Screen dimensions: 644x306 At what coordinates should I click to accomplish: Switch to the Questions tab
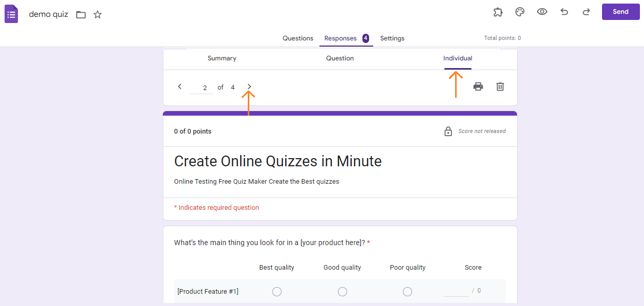point(297,38)
